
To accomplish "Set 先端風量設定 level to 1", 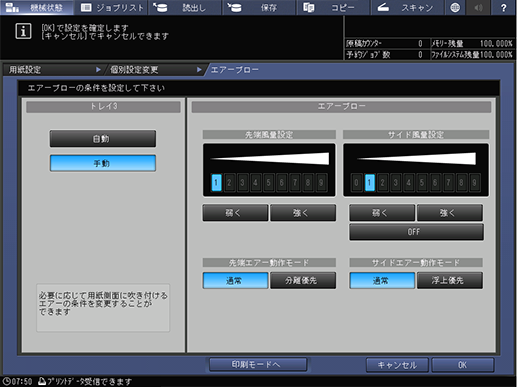I will (216, 182).
